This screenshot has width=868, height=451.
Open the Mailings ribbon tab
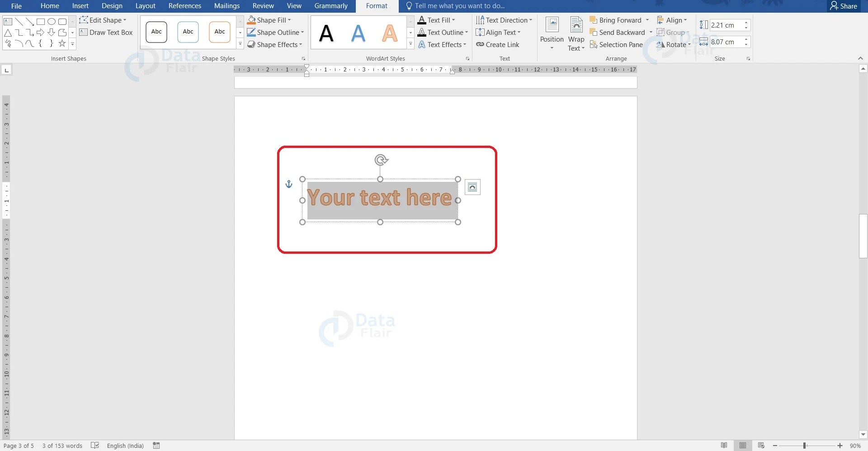pos(227,6)
